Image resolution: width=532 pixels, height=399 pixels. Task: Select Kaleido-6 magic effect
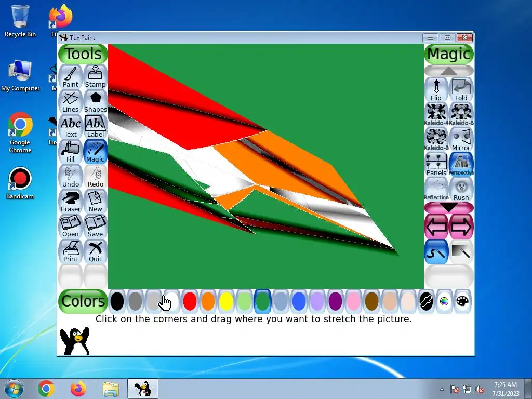click(461, 115)
